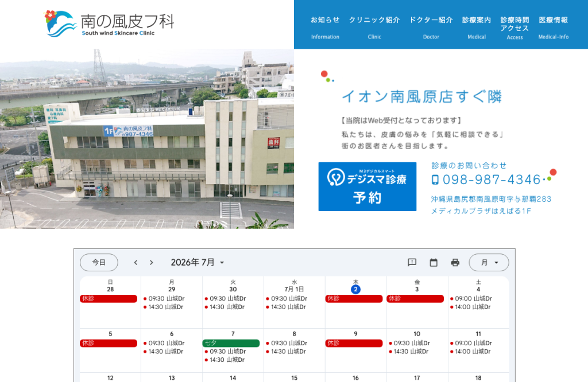The width and height of the screenshot is (588, 382).
Task: Click the South wind Skincare Clinic logo
Action: pyautogui.click(x=109, y=24)
